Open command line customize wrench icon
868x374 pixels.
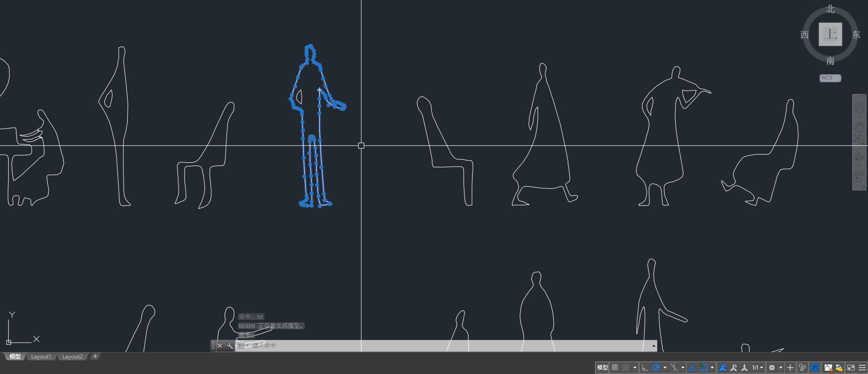(x=230, y=346)
